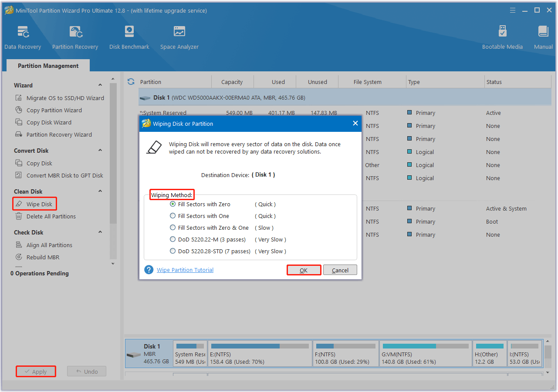Sort by Status column header
Viewport: 558px width, 392px height.
(x=518, y=82)
